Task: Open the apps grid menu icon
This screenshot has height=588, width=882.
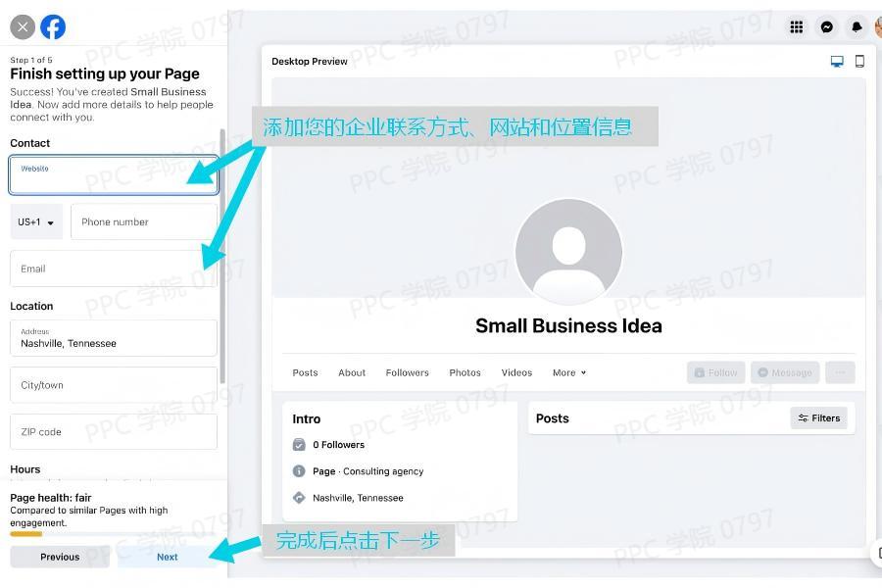Action: click(x=797, y=27)
